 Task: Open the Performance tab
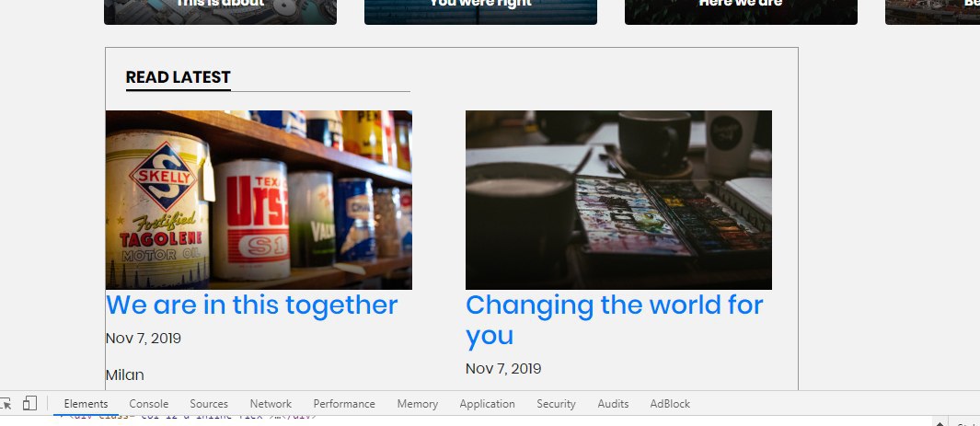(x=344, y=404)
